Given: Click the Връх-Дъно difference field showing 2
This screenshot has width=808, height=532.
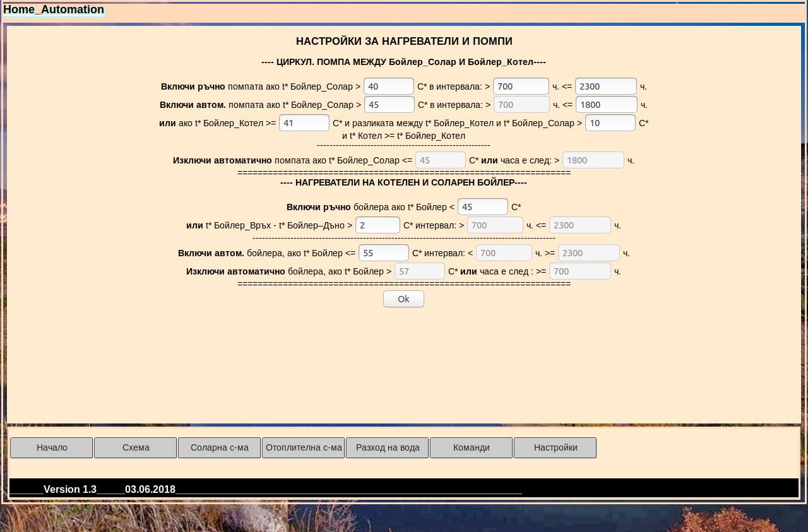Looking at the screenshot, I should coord(377,225).
